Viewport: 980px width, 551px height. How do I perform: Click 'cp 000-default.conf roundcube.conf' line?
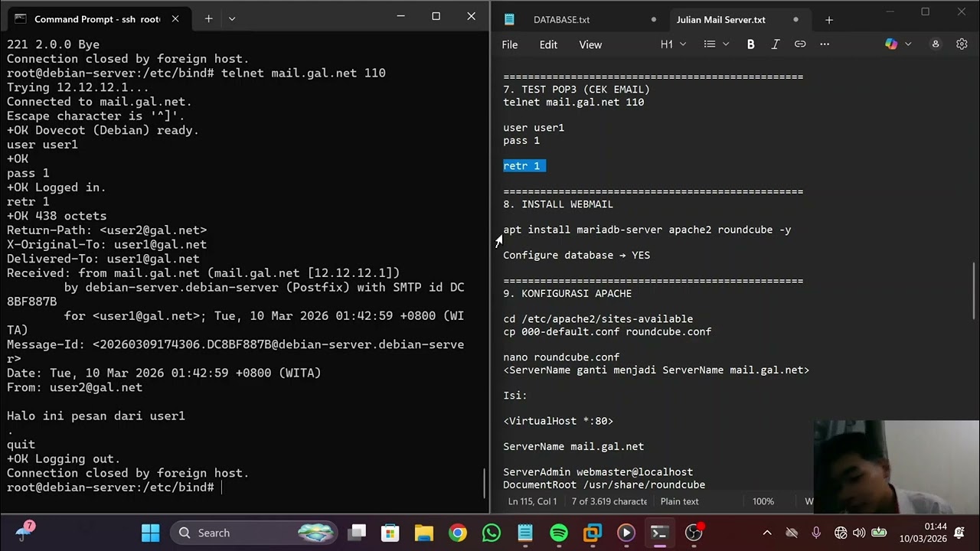(x=607, y=332)
